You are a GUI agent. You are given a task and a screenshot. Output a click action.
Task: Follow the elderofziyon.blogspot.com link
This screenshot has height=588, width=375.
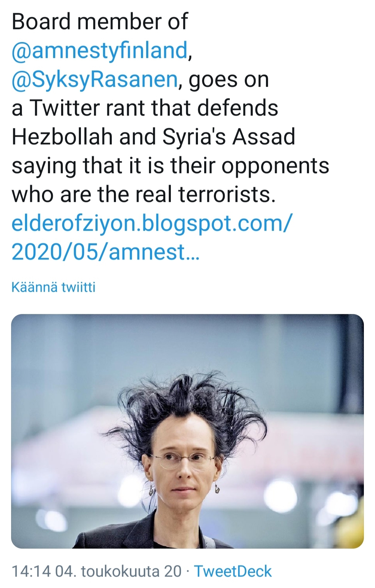tap(152, 223)
